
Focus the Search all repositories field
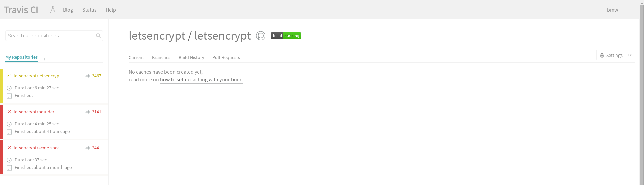(54, 36)
